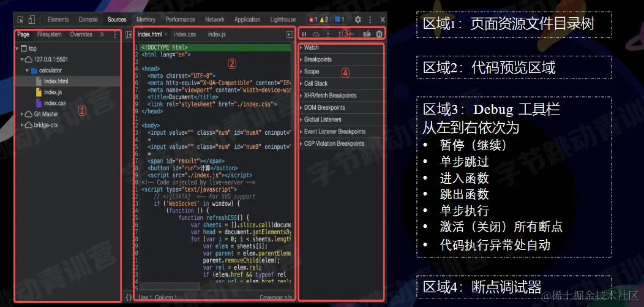Viewport: 644px width, 307px height.
Task: Click the yellow warning count badge
Action: click(x=324, y=20)
